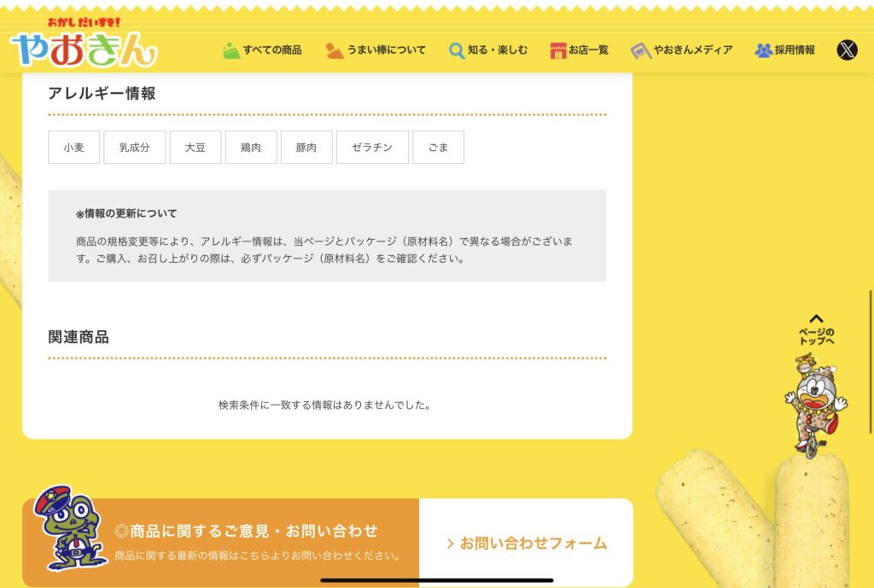This screenshot has height=588, width=874.
Task: Open the すべての商品 menu item
Action: tap(271, 50)
